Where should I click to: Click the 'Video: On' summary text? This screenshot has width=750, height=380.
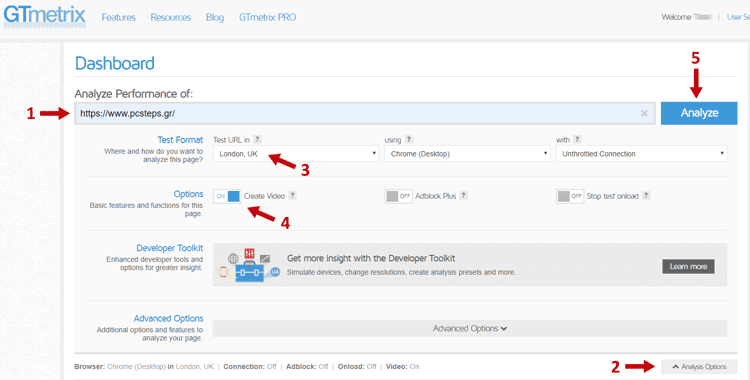[402, 367]
